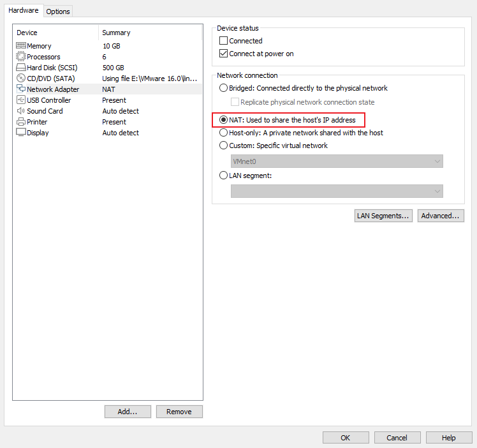Click the Processors chip icon
The image size is (477, 448).
point(20,57)
